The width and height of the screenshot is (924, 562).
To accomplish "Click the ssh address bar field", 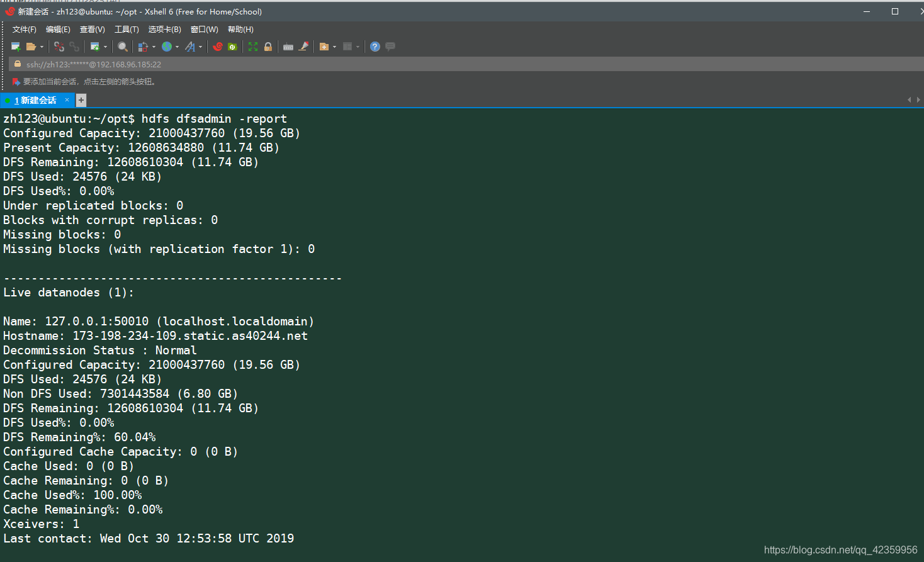I will click(466, 64).
